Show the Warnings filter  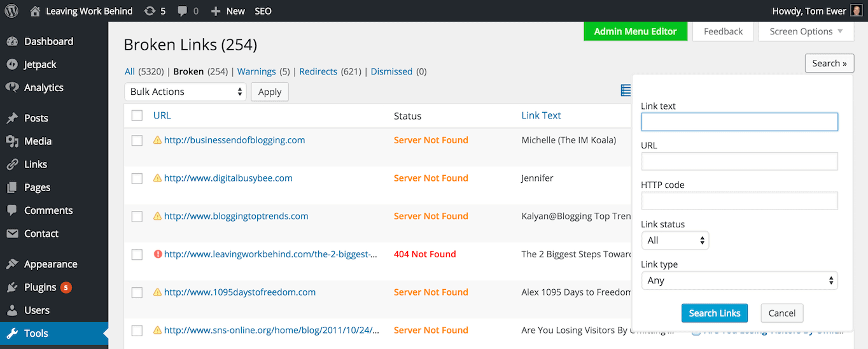[x=256, y=71]
